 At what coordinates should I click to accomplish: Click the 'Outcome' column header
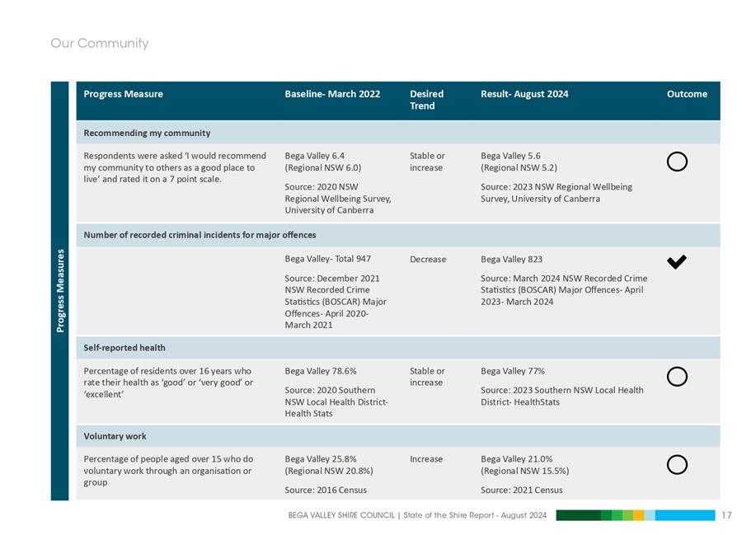tap(687, 94)
